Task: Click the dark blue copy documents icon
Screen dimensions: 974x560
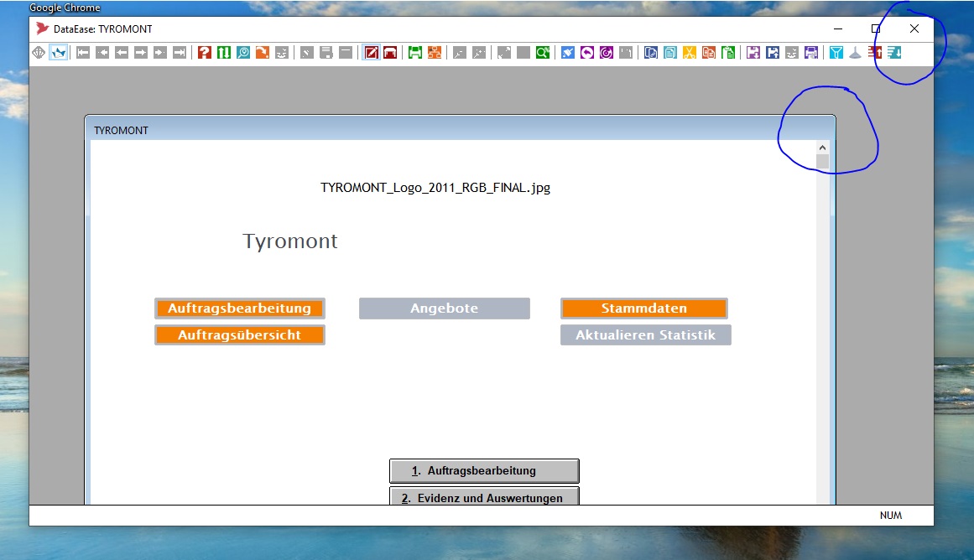Action: click(650, 53)
